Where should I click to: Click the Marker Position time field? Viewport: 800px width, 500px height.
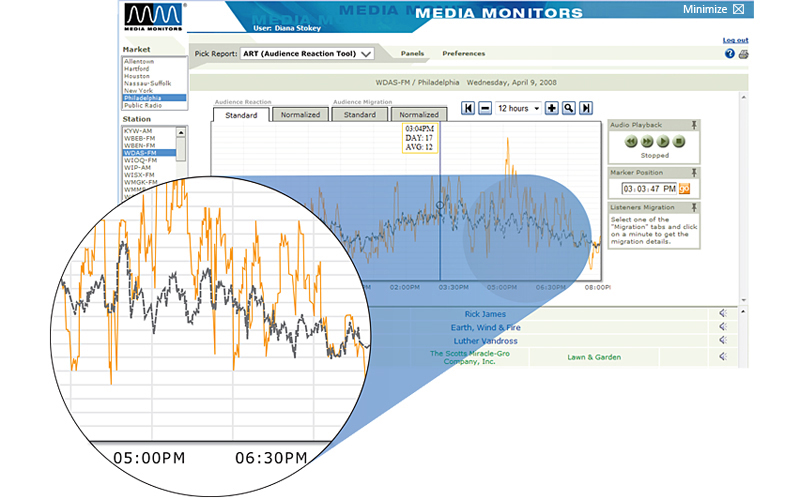(x=649, y=188)
